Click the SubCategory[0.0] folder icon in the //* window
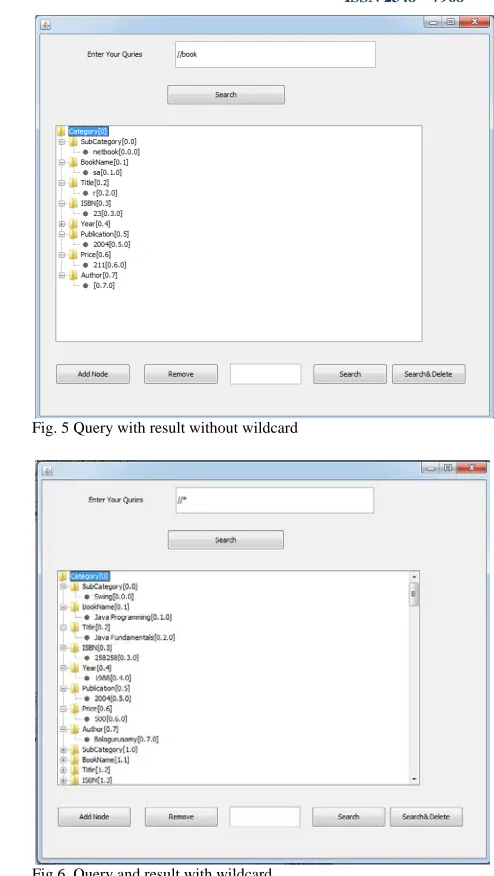The image size is (494, 876). (x=75, y=587)
